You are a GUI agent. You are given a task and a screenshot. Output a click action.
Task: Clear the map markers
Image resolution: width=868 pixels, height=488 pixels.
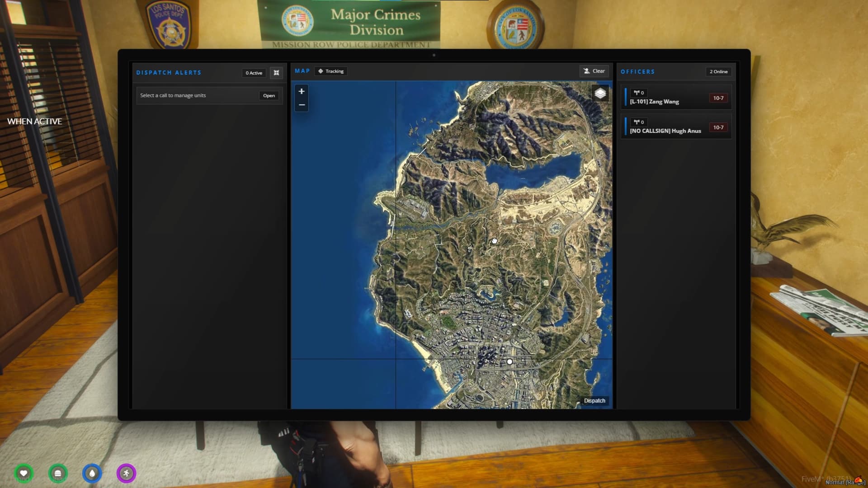pos(594,71)
